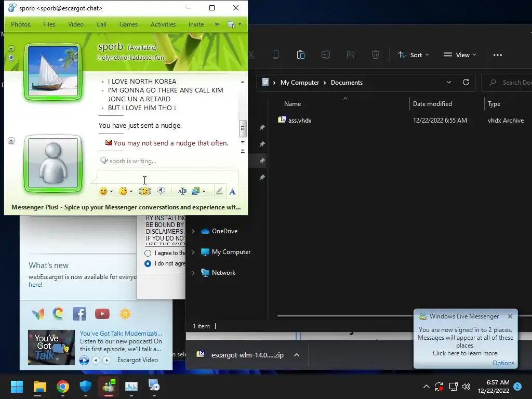Click the volume speaker icon in system tray
532x399 pixels.
coord(466,387)
